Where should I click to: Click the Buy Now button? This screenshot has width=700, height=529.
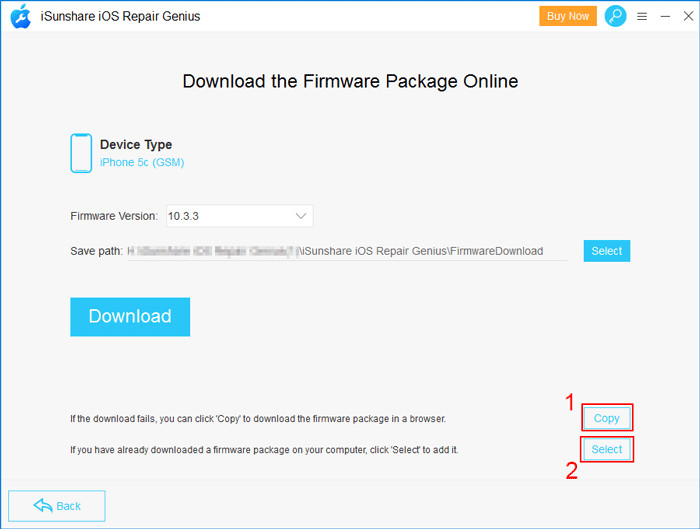(x=568, y=16)
